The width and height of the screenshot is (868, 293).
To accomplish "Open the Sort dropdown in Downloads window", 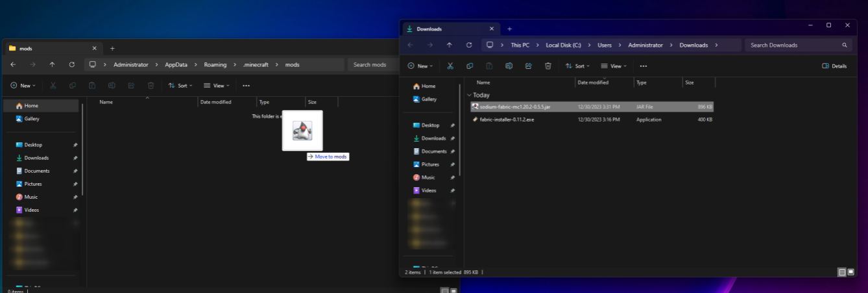I will pos(577,66).
